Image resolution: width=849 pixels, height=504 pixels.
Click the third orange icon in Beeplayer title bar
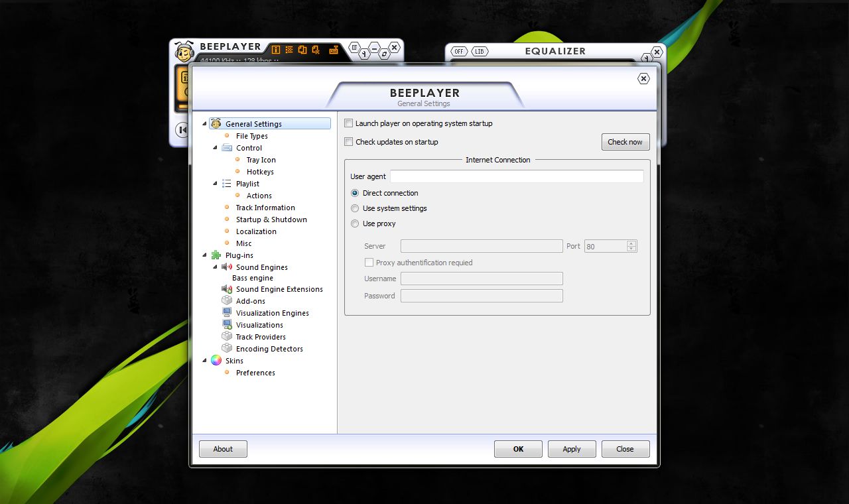(302, 50)
